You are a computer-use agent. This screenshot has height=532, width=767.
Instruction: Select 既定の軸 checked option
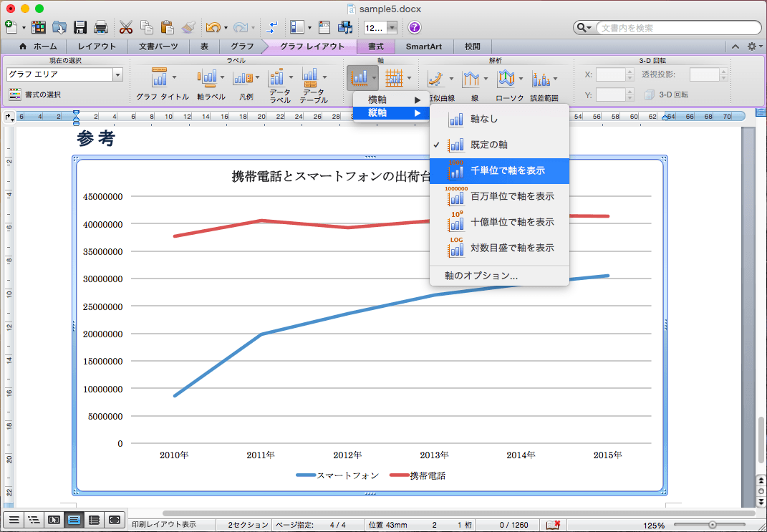(x=499, y=145)
